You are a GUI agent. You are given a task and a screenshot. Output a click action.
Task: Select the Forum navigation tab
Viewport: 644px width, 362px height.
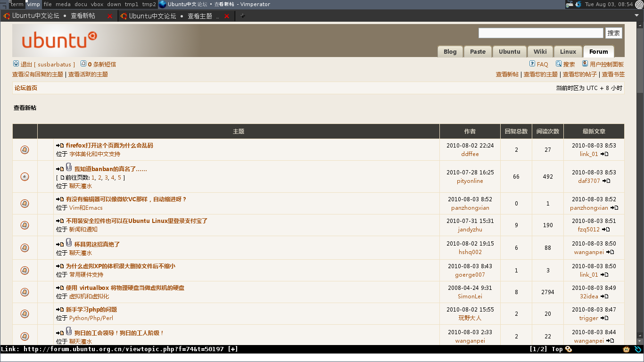(599, 51)
